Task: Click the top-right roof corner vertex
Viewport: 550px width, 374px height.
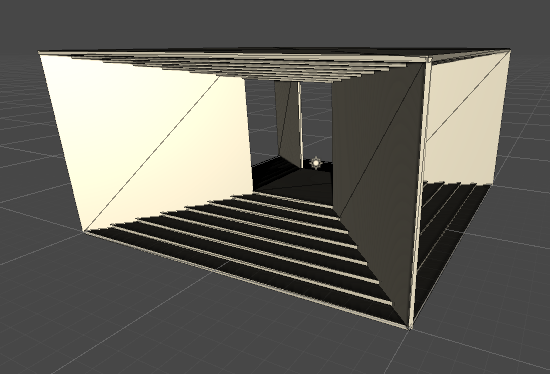Action: 510,51
